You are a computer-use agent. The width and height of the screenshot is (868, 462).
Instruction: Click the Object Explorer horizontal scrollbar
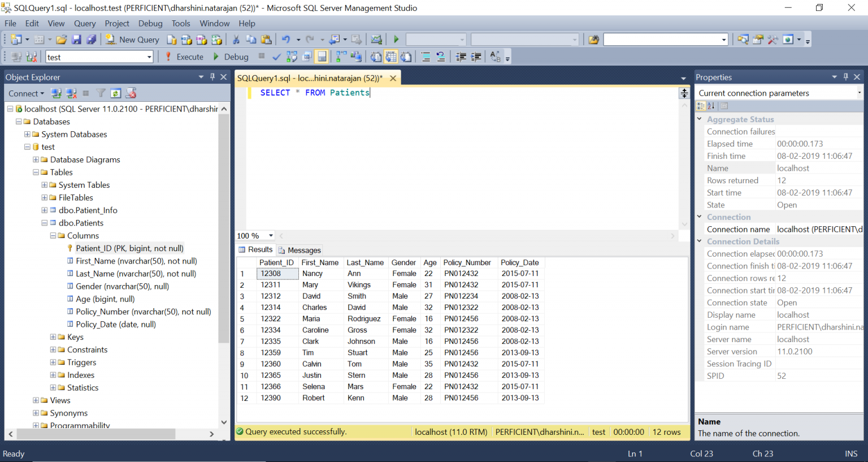[96, 434]
